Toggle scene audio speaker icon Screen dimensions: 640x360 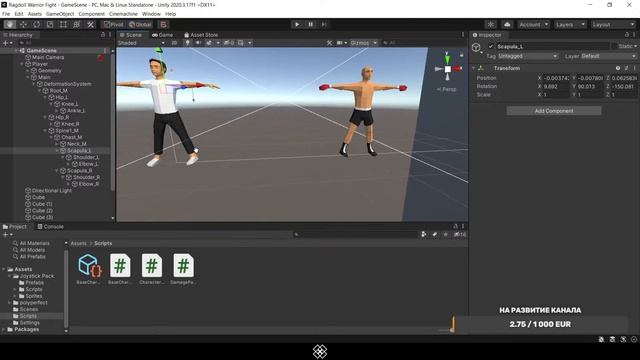[x=198, y=43]
